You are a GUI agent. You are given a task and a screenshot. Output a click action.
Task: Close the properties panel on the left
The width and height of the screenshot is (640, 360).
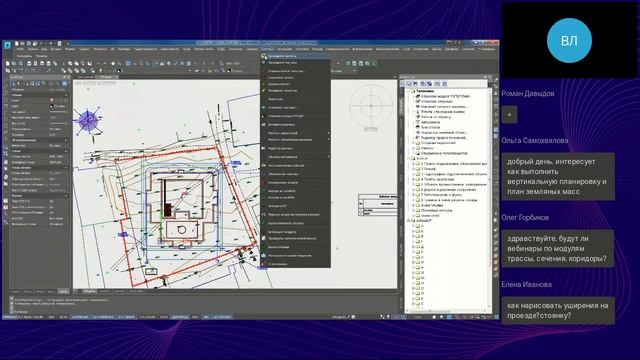(x=68, y=77)
